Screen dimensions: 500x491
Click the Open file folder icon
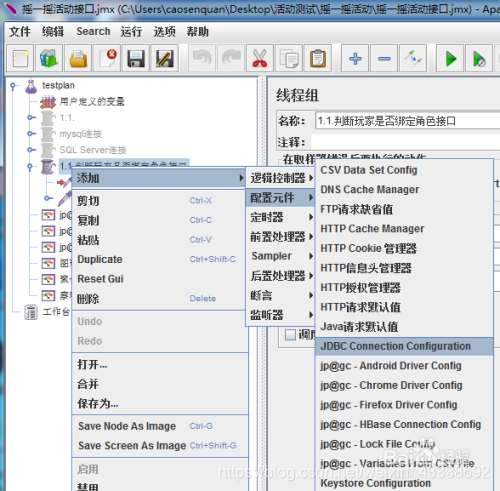(78, 59)
